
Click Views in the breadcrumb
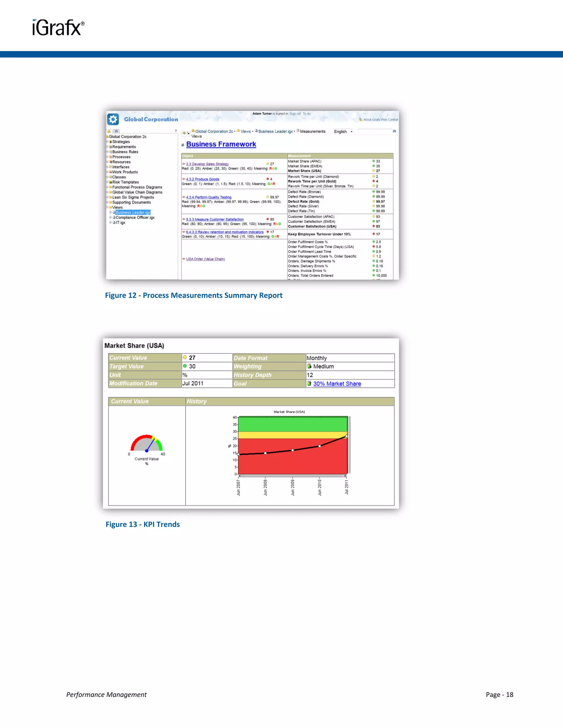pos(245,131)
